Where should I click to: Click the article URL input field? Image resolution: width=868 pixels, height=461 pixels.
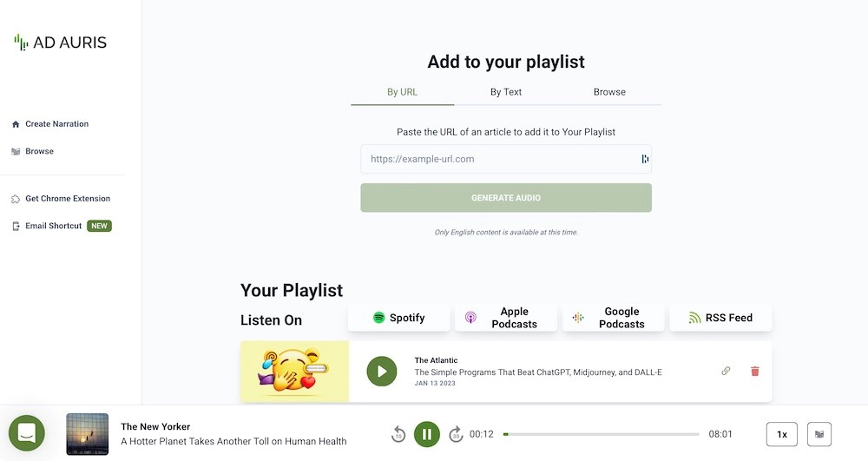click(x=499, y=159)
